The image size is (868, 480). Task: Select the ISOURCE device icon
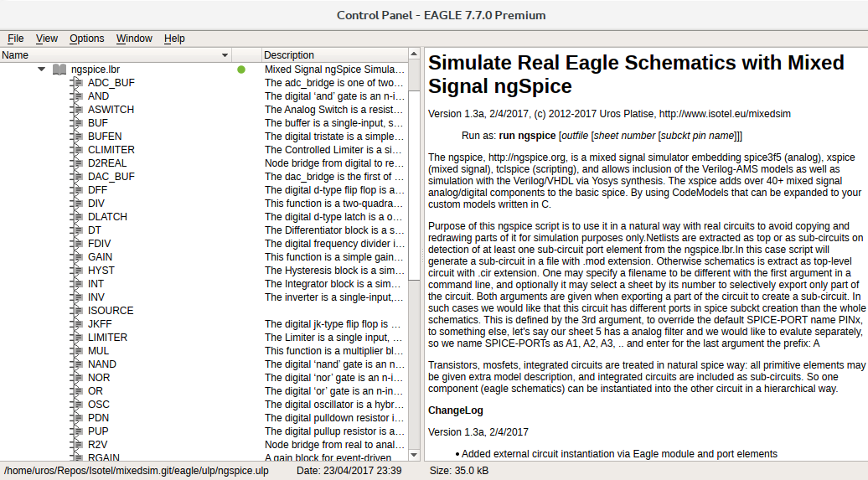tap(76, 311)
